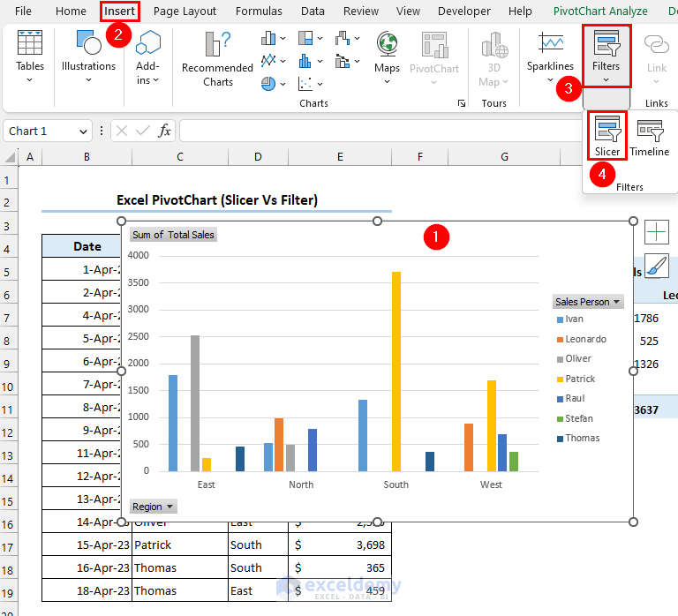678x616 pixels.
Task: Switch to the Insert tab
Action: point(119,11)
